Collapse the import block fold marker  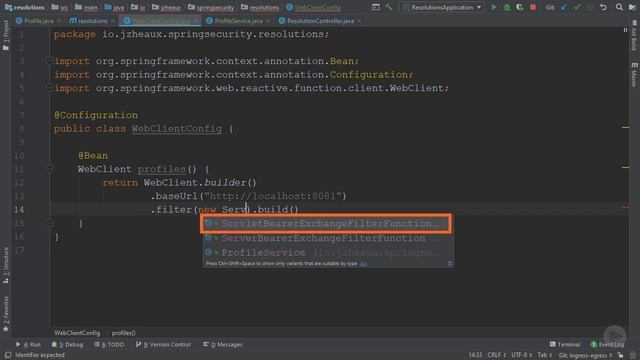[x=49, y=61]
